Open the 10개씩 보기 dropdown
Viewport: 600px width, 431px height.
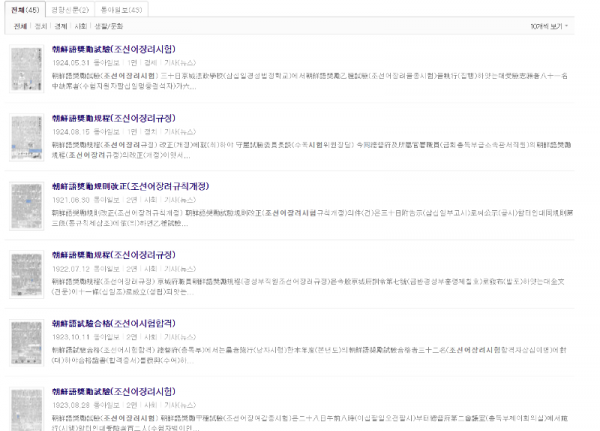[549, 26]
